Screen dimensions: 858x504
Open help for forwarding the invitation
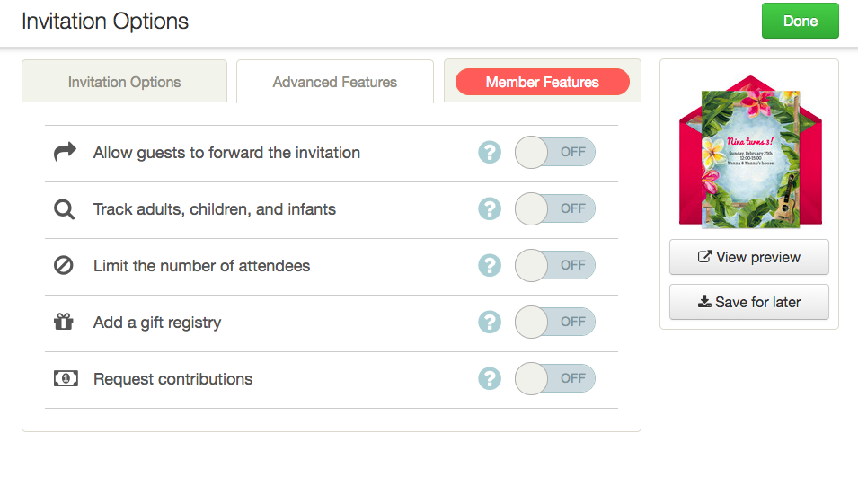pyautogui.click(x=490, y=153)
